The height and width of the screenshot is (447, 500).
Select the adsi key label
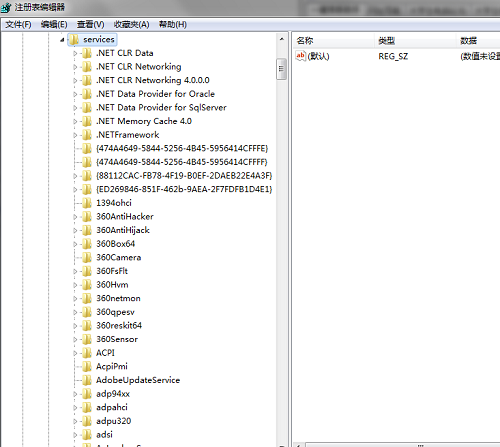pos(104,435)
